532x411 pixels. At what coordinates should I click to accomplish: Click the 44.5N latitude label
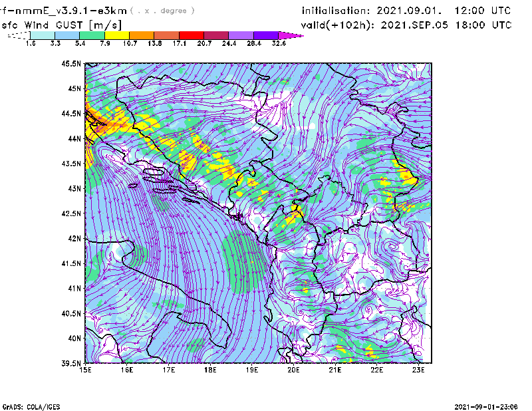[x=71, y=113]
